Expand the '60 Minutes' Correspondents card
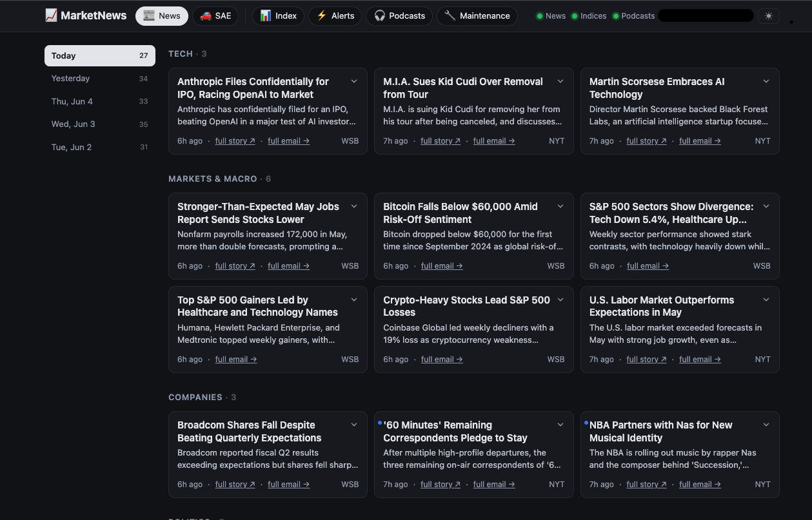This screenshot has width=812, height=520. [x=560, y=425]
